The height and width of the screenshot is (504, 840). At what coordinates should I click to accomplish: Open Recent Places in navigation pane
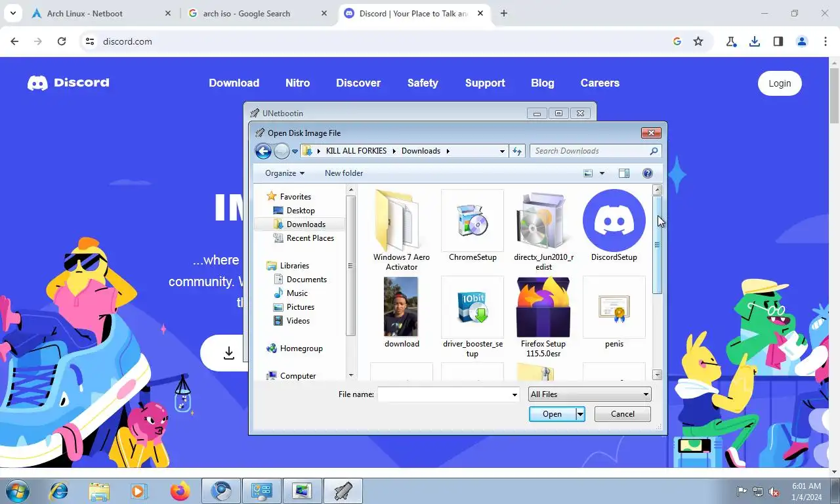tap(310, 238)
